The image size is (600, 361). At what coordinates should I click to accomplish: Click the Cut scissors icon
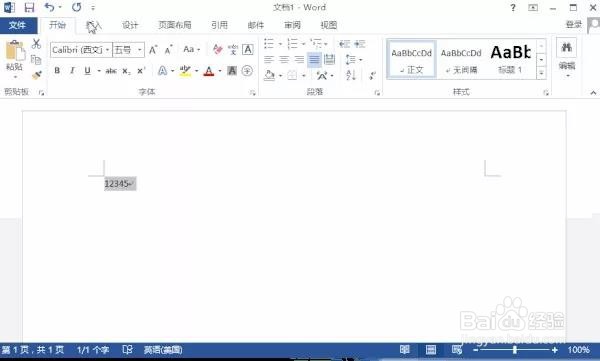pyautogui.click(x=36, y=43)
